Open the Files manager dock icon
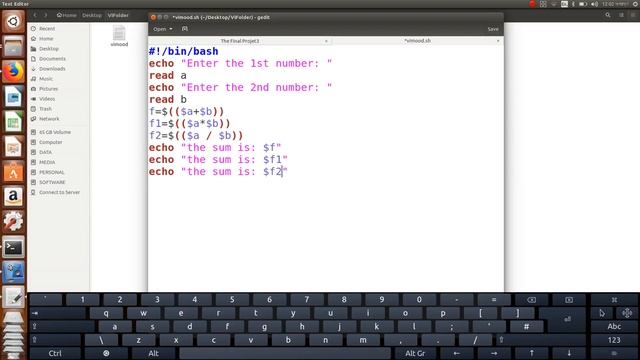This screenshot has width=640, height=360. tap(13, 46)
